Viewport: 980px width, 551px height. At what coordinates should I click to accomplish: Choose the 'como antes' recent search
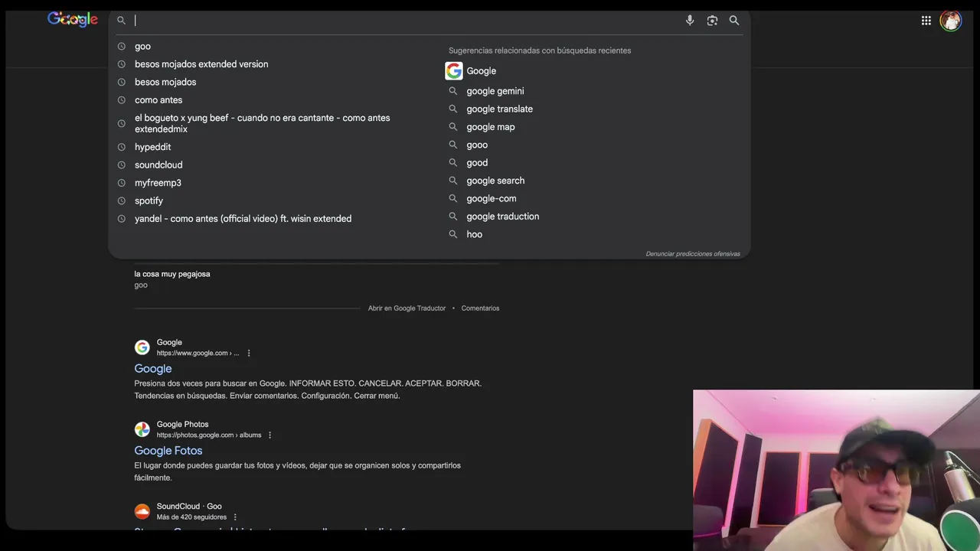[158, 100]
